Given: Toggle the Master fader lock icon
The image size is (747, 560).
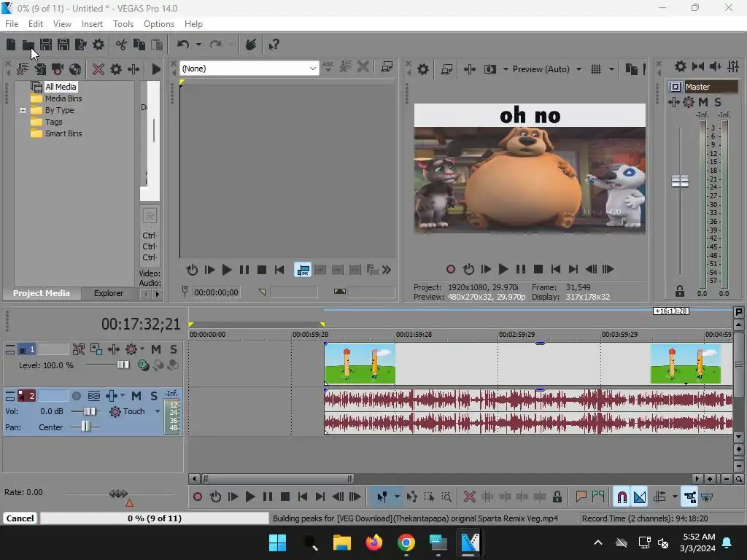Looking at the screenshot, I should tap(680, 291).
